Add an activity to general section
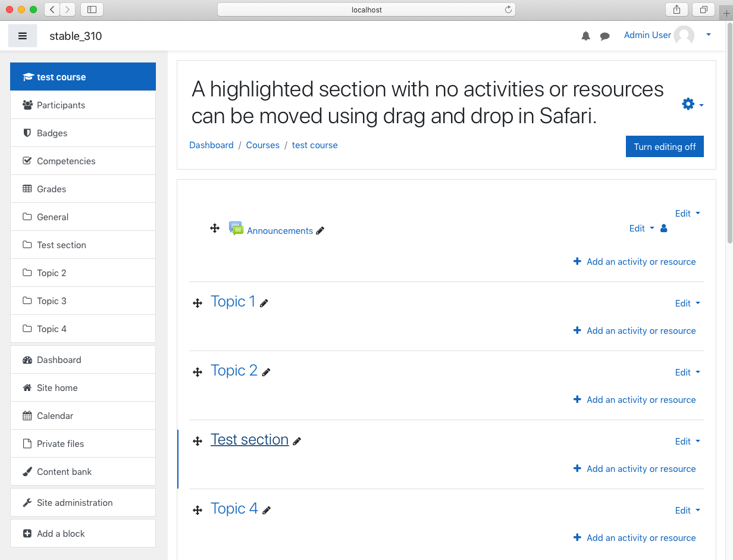The width and height of the screenshot is (733, 560). click(634, 262)
